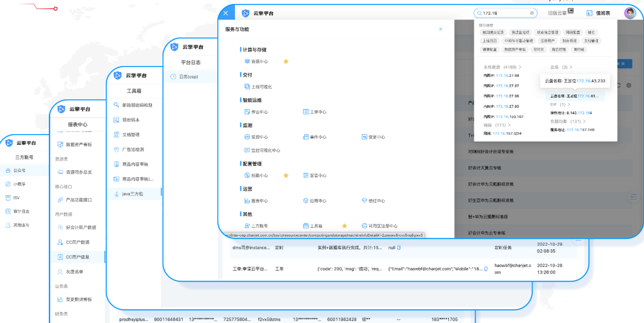Viewport: 644px width, 323px height.
Task: Open 数据资产看板 in 报表中心 window
Action: click(75, 144)
